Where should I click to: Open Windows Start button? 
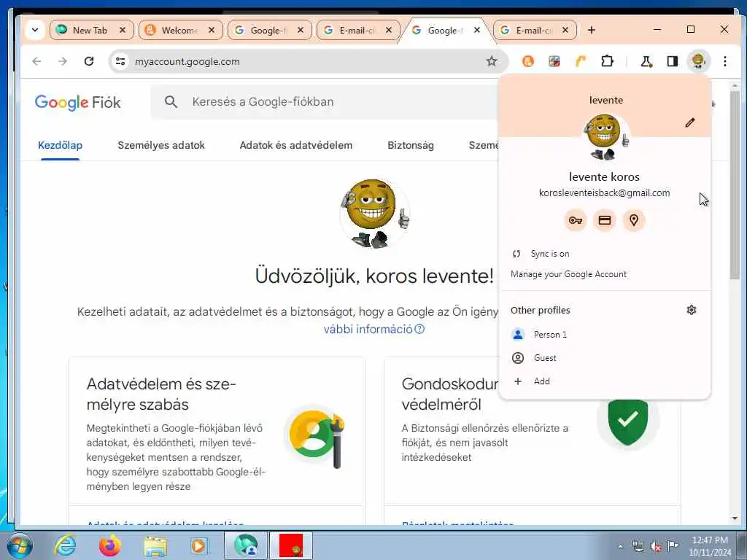pyautogui.click(x=18, y=545)
